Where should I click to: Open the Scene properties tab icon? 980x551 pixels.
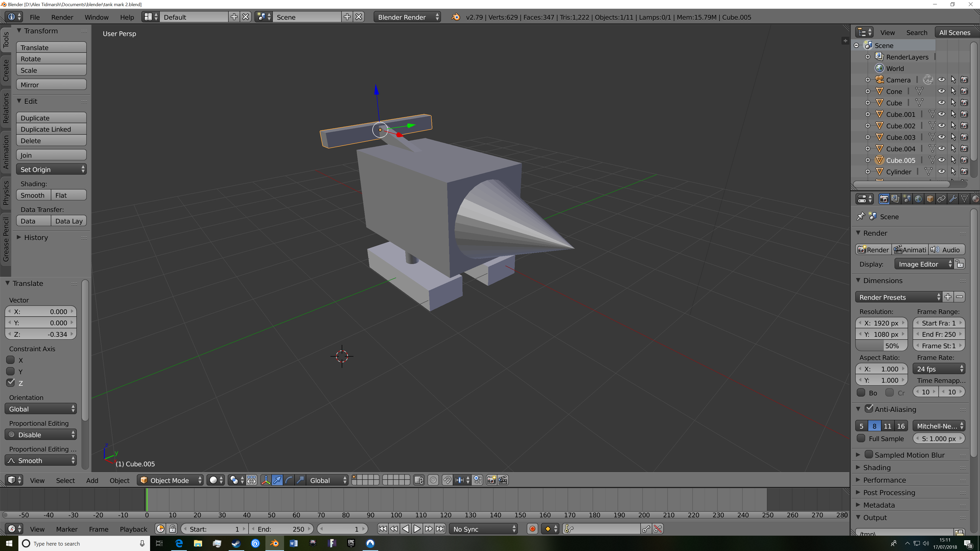[x=907, y=199]
